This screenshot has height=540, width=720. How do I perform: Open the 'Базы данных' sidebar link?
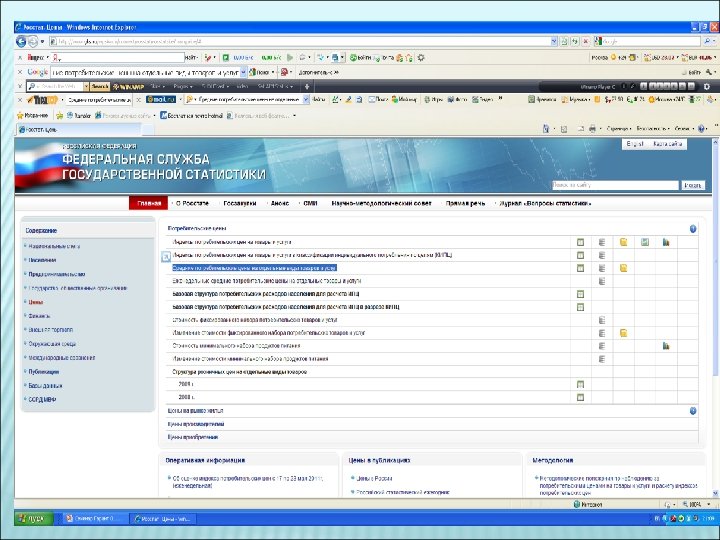pyautogui.click(x=45, y=385)
